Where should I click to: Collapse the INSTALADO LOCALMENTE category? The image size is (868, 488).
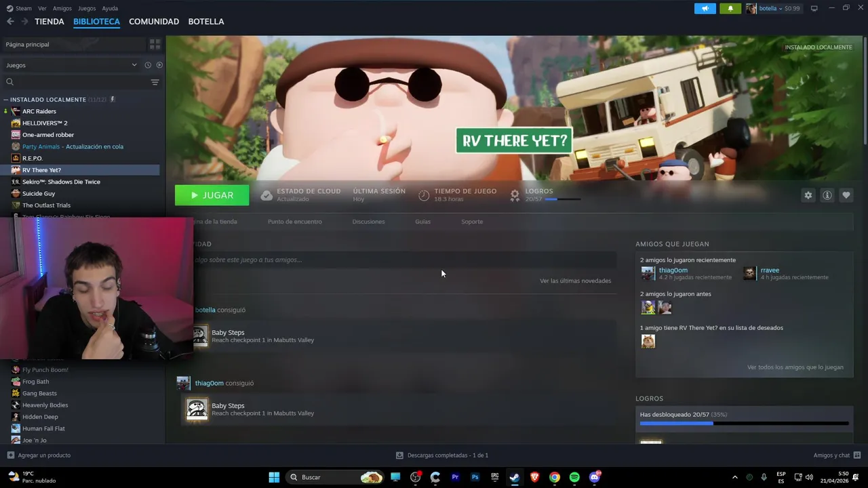6,100
